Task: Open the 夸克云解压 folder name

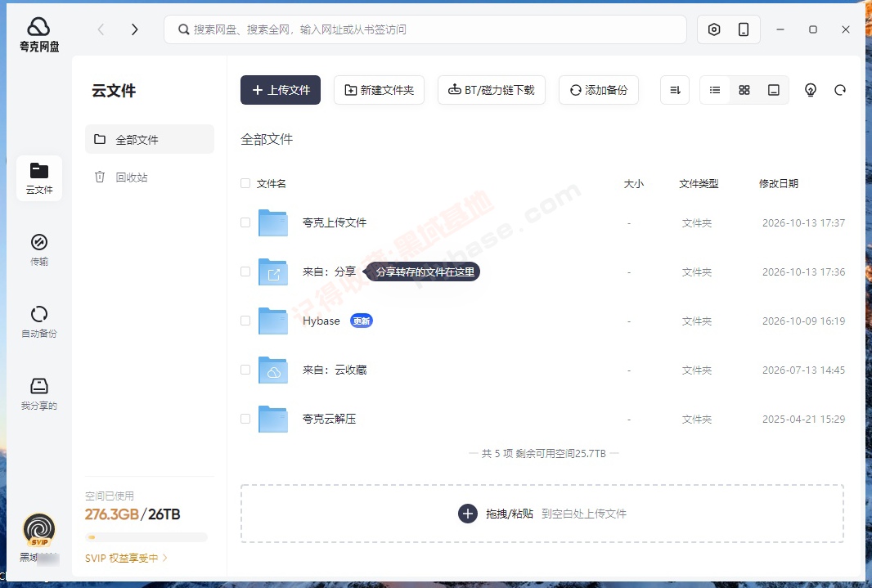Action: [329, 419]
